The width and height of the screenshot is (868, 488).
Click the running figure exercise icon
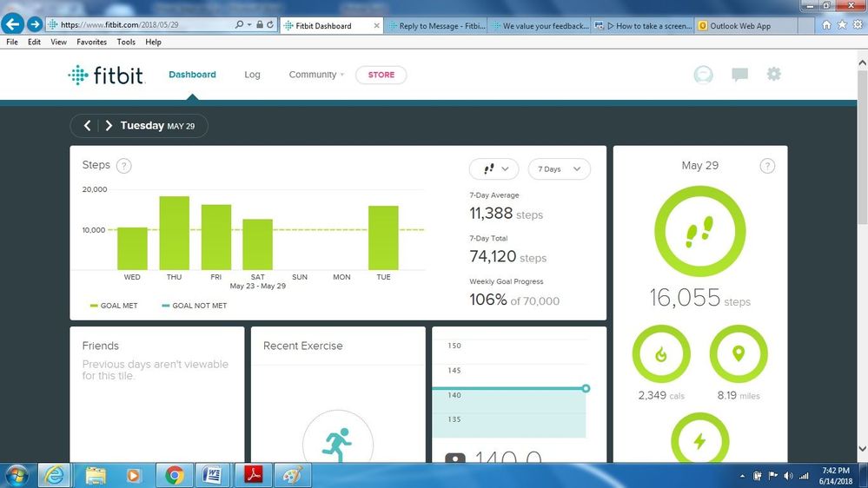[x=337, y=444]
